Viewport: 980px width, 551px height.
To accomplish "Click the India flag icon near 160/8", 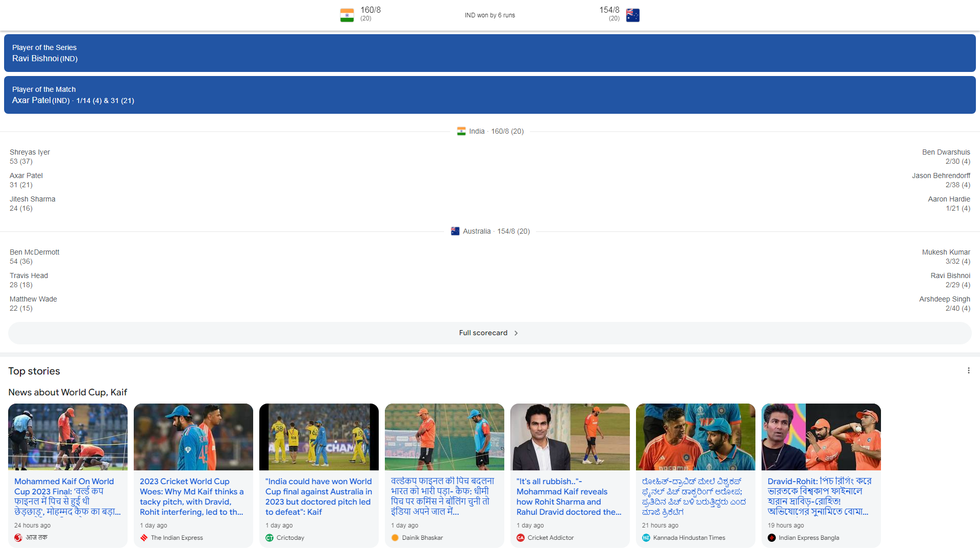I will [347, 15].
